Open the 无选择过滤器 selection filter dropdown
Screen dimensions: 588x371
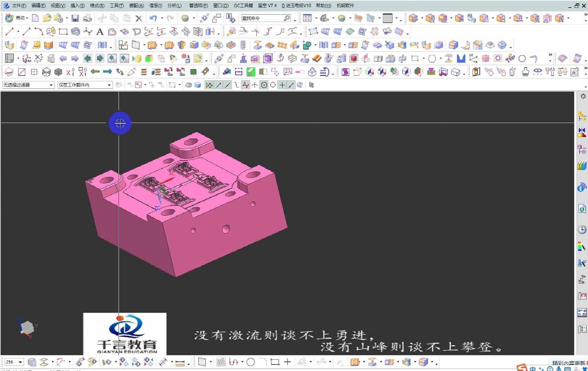click(28, 85)
